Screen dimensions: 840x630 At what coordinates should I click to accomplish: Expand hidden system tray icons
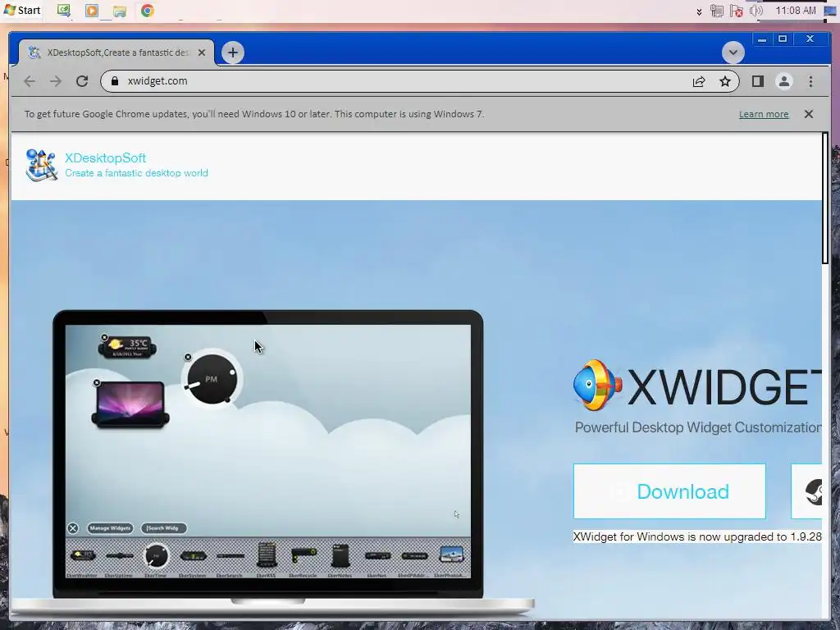point(699,11)
